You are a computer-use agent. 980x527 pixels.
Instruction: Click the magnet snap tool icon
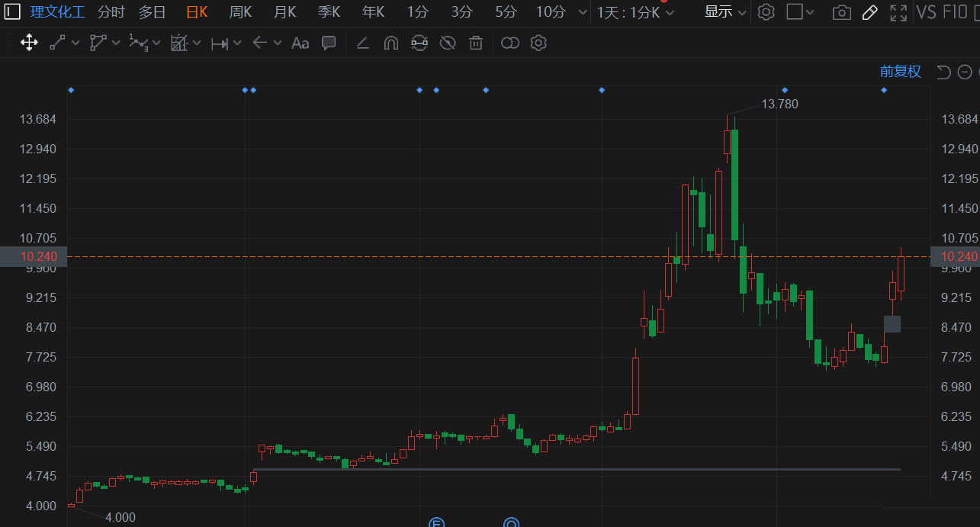coord(390,43)
